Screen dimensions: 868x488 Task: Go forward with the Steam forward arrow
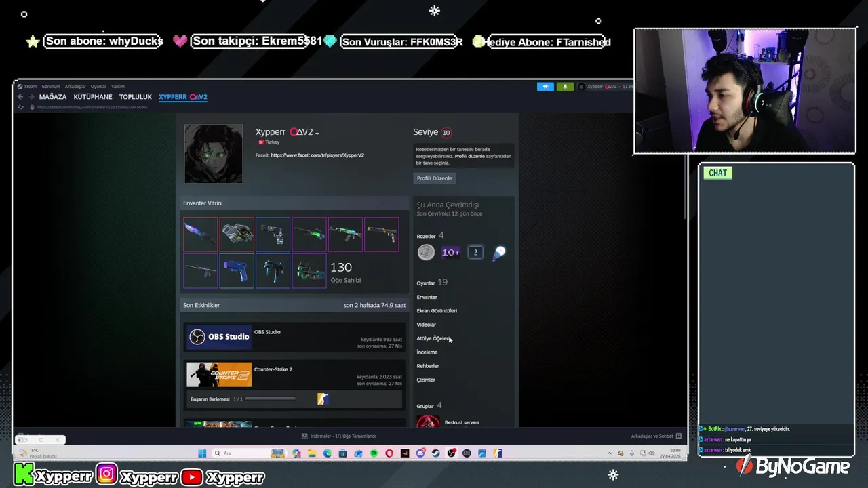[31, 97]
